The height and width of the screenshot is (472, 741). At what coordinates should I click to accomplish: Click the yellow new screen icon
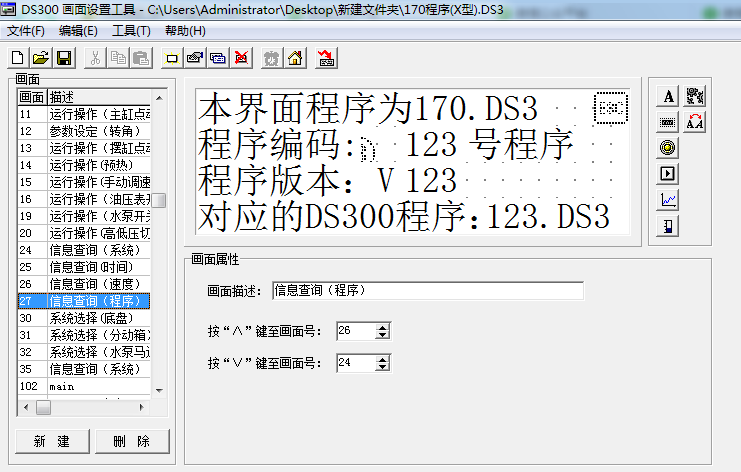point(172,58)
